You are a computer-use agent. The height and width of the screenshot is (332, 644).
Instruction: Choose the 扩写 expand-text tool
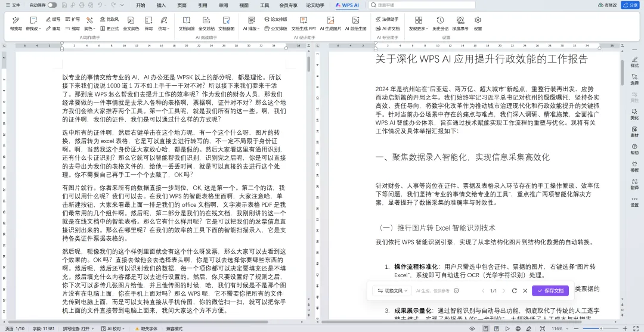pyautogui.click(x=73, y=19)
